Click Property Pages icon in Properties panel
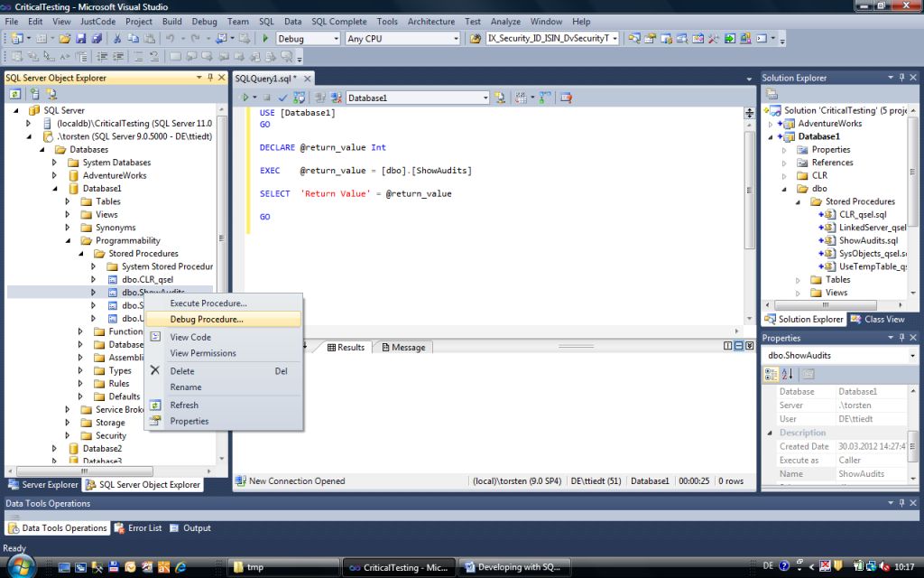This screenshot has height=578, width=924. (x=808, y=374)
